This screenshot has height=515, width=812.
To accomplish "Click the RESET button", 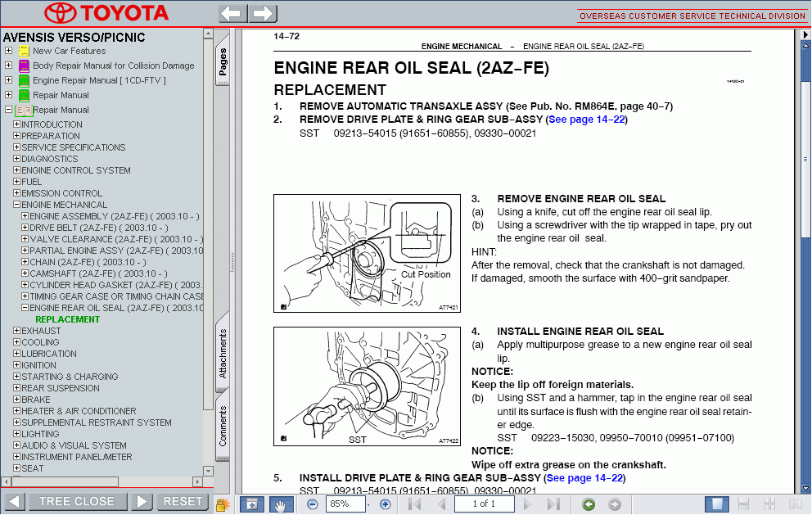I will pyautogui.click(x=183, y=502).
